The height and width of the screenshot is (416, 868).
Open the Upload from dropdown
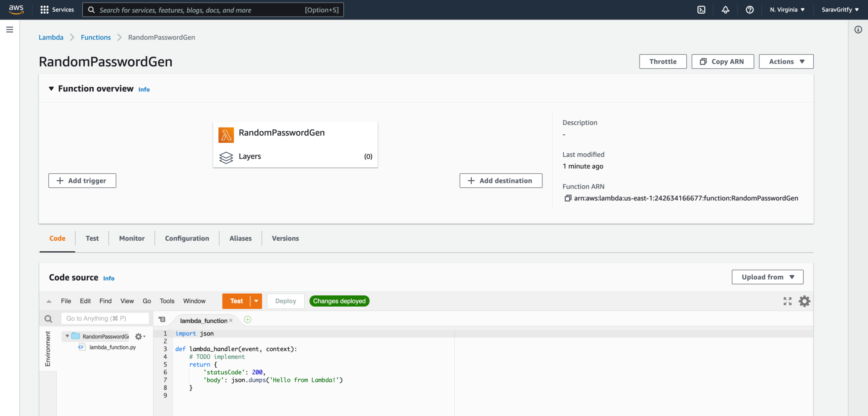click(767, 277)
